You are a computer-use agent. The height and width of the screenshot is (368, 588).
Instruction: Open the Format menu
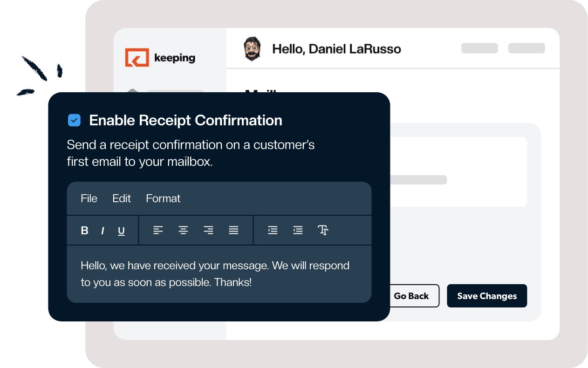point(163,198)
